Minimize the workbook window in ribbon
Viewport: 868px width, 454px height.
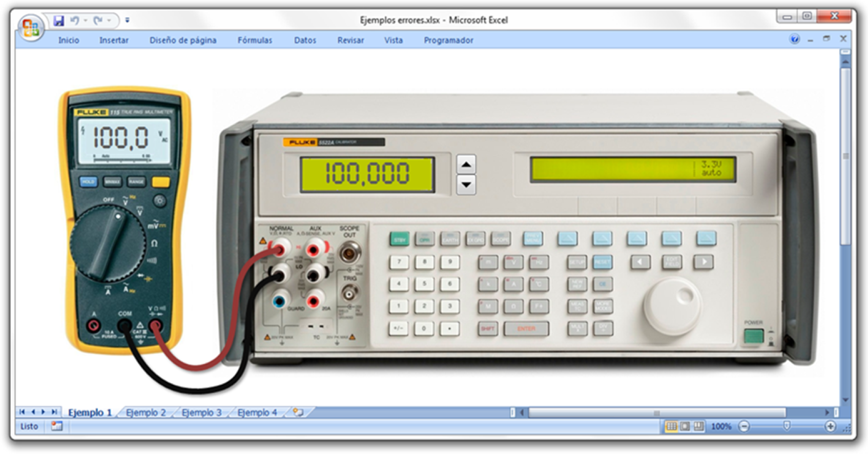(x=810, y=39)
